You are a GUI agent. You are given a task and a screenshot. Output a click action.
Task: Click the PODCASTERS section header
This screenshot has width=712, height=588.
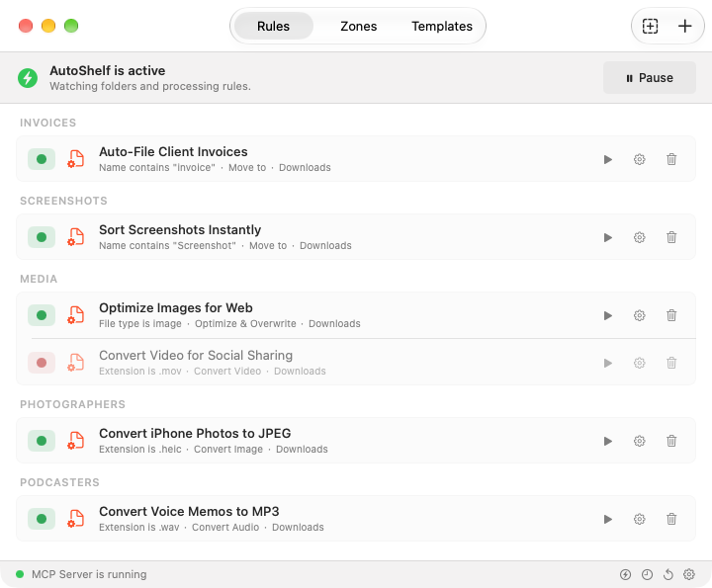pos(59,482)
